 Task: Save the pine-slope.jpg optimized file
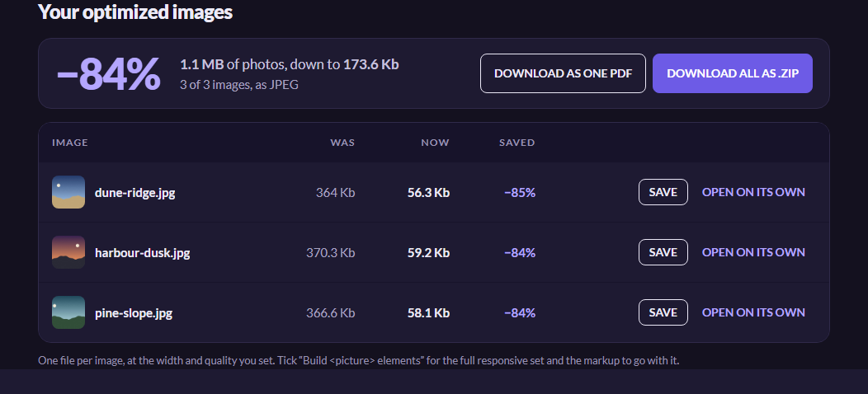point(663,312)
